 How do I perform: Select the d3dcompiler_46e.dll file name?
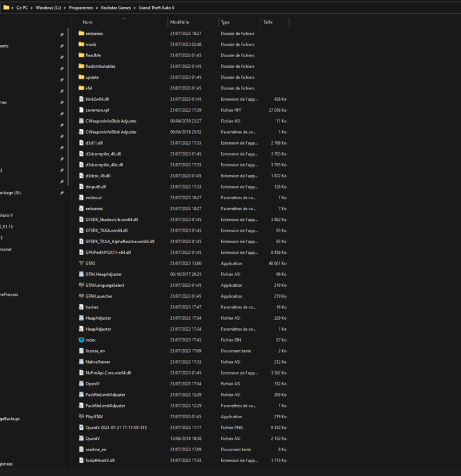pyautogui.click(x=105, y=165)
